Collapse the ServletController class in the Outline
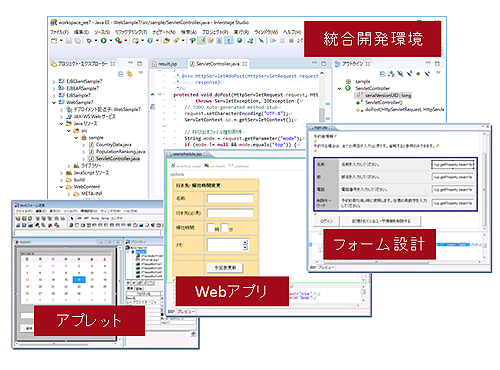This screenshot has width=500, height=370. (339, 88)
